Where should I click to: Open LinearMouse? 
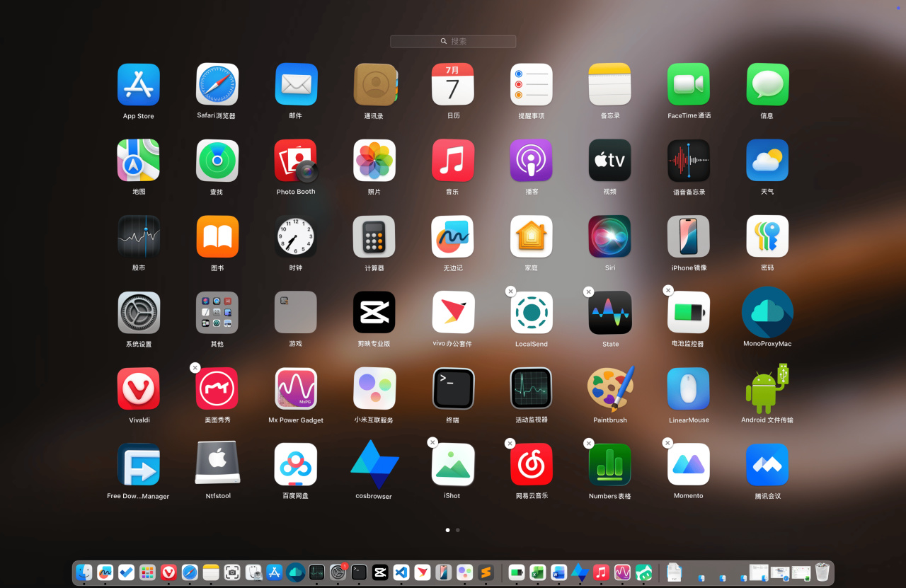coord(689,388)
